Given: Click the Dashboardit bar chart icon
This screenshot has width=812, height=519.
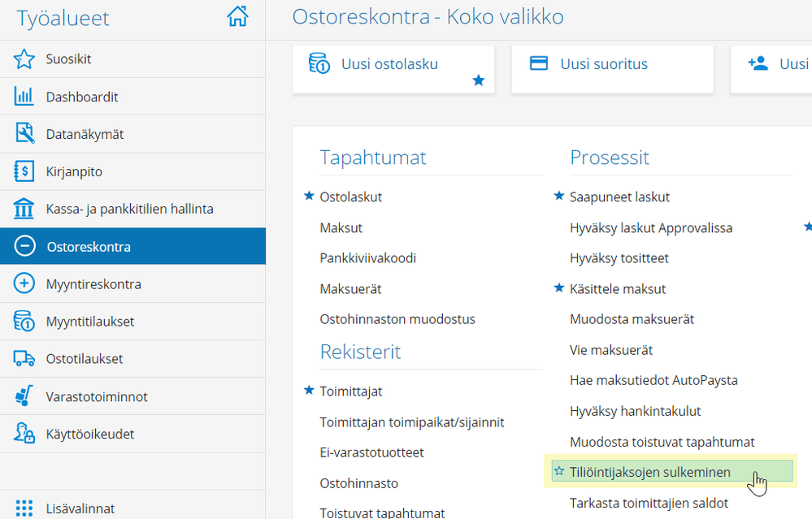Looking at the screenshot, I should (24, 97).
